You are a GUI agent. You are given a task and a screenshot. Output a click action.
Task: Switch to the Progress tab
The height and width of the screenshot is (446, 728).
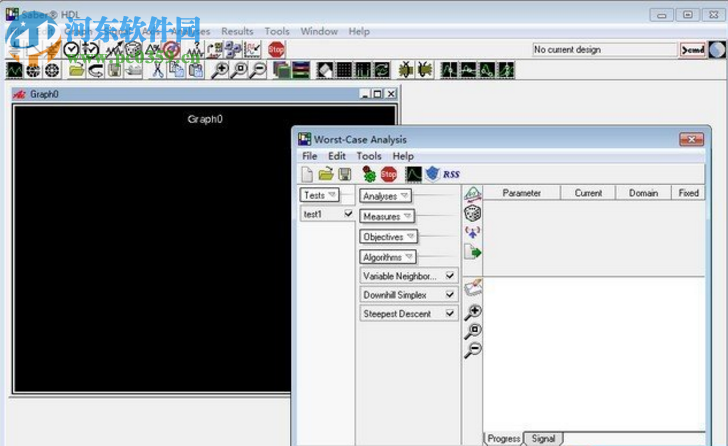[504, 439]
